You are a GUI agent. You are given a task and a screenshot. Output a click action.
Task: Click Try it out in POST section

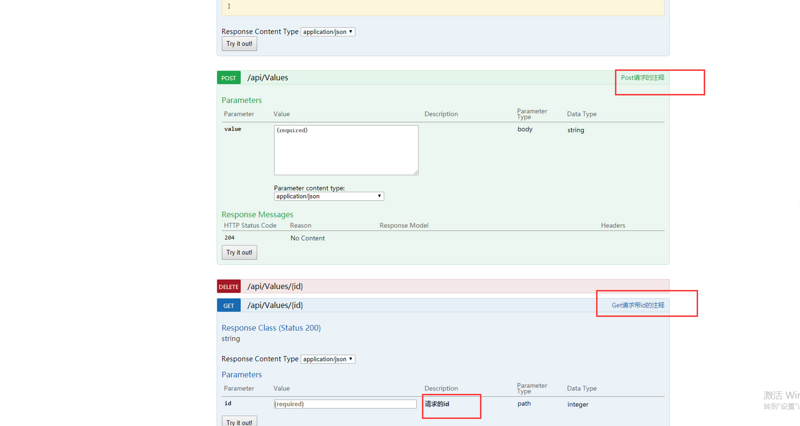click(239, 253)
